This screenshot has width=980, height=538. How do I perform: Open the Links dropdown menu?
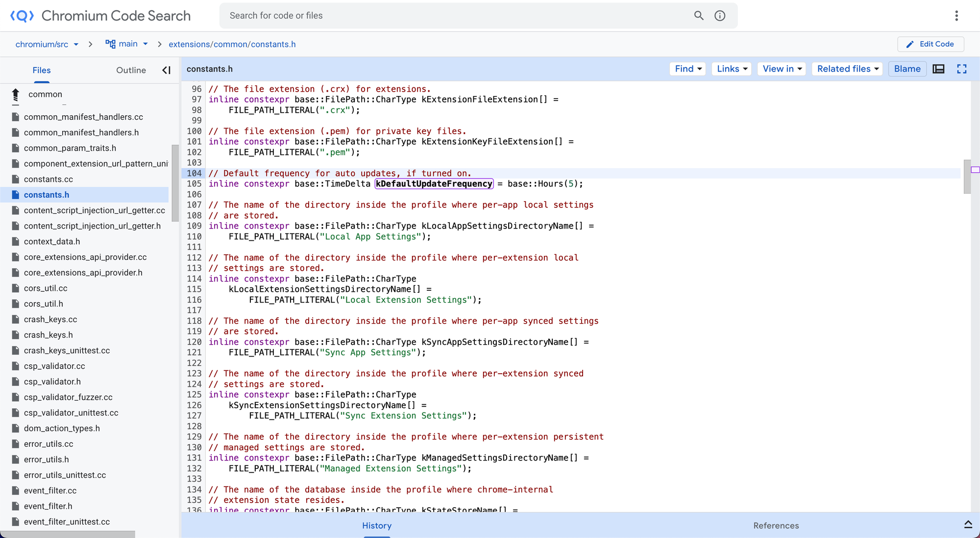point(732,69)
